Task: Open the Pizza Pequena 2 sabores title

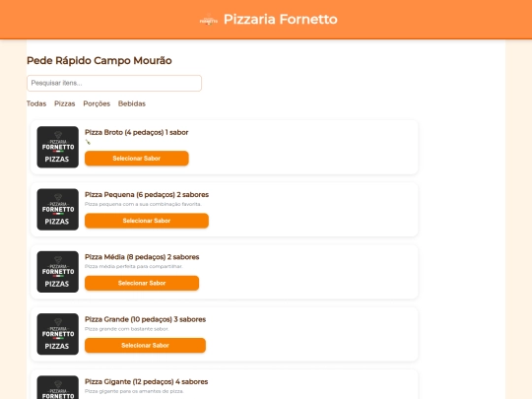Action: click(147, 195)
